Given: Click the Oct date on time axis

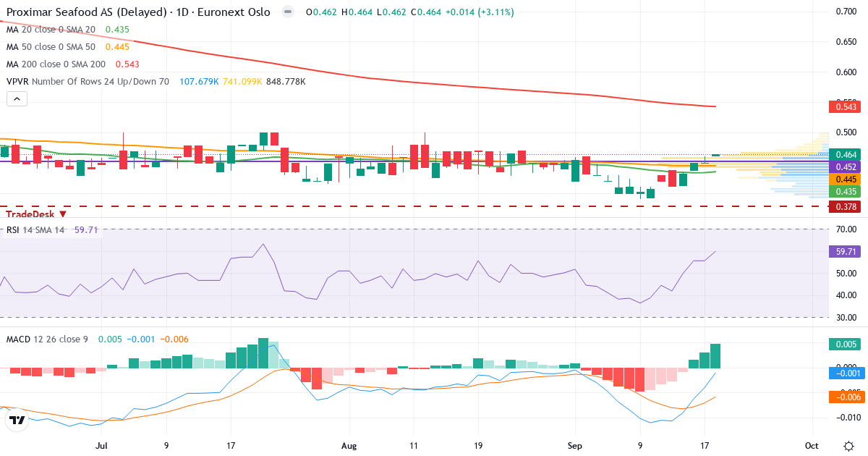Looking at the screenshot, I should click(812, 445).
